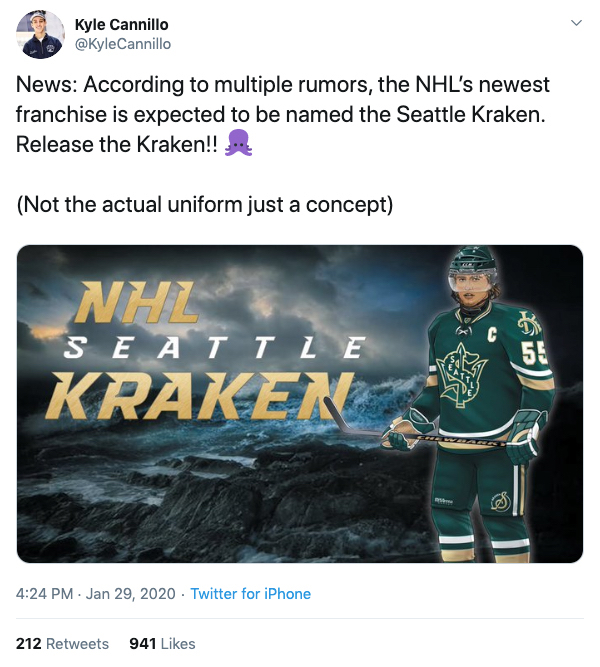Viewport: 600px width, 667px height.
Task: Click the jersey number 55 on sleeve
Action: point(534,352)
